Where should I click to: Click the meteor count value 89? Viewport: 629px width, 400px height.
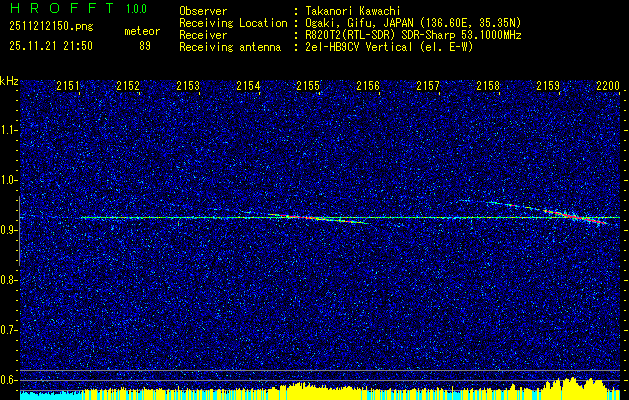tap(145, 46)
